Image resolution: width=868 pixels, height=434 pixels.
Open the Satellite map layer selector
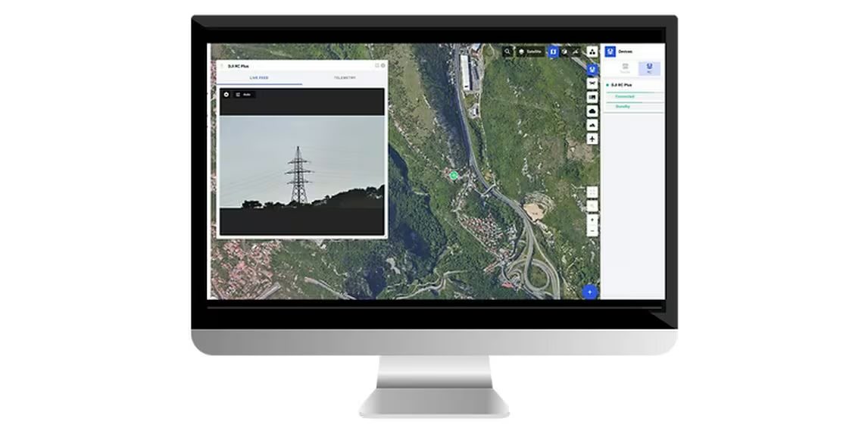[531, 52]
